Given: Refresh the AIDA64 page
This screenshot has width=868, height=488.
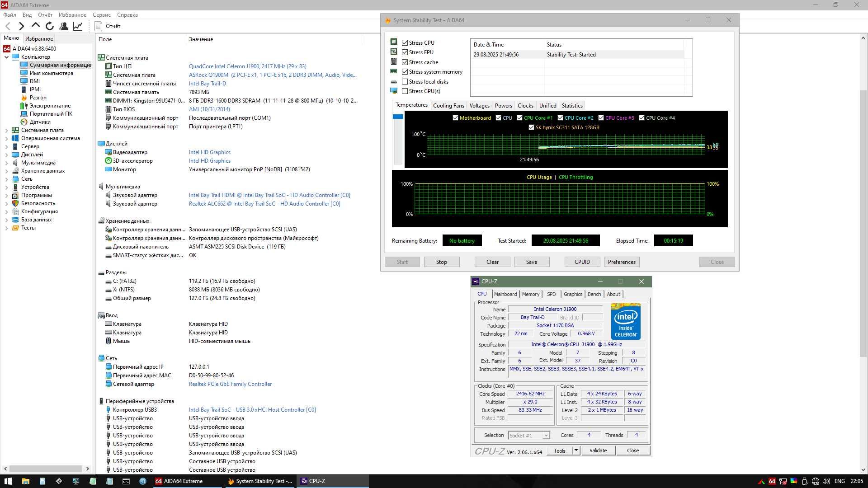Looking at the screenshot, I should (50, 26).
